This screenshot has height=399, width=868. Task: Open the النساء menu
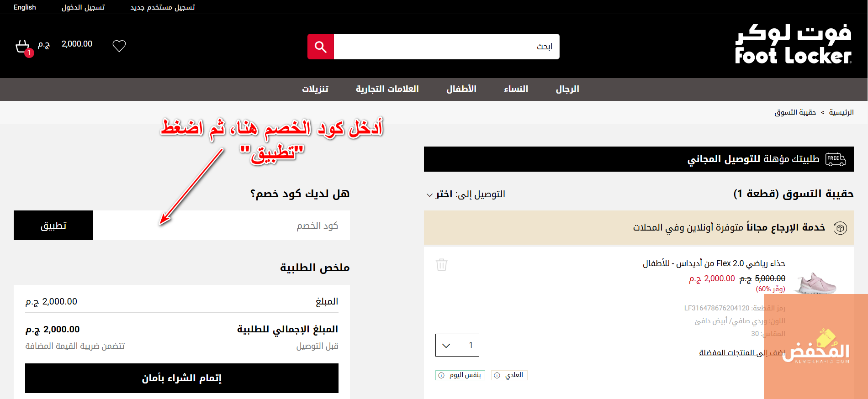tap(516, 89)
